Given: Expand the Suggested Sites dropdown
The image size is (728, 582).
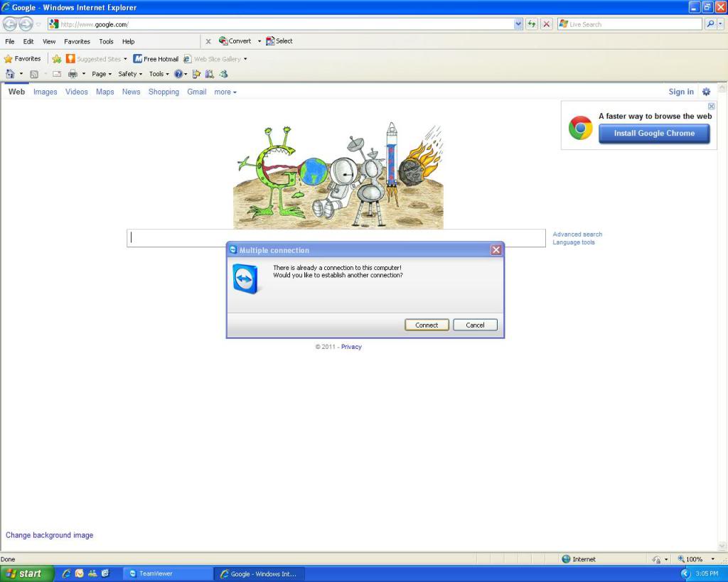Looking at the screenshot, I should (x=125, y=59).
